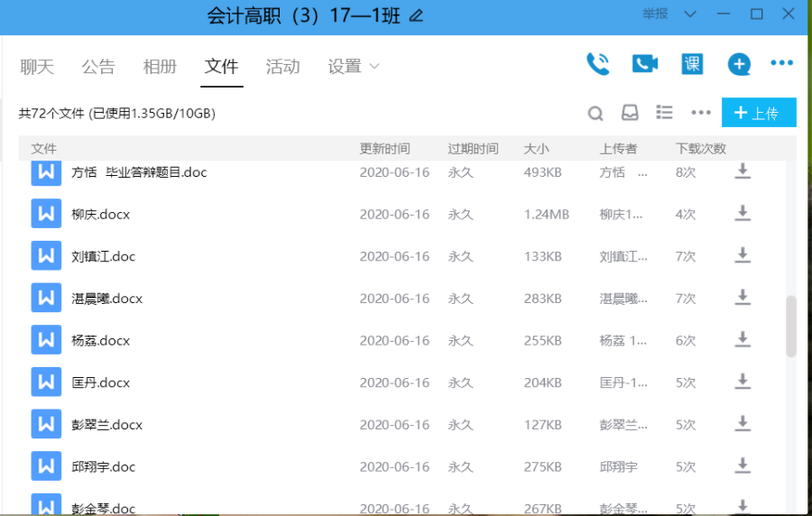The width and height of the screenshot is (812, 516).
Task: Sort by 过期时间 column header
Action: (473, 149)
